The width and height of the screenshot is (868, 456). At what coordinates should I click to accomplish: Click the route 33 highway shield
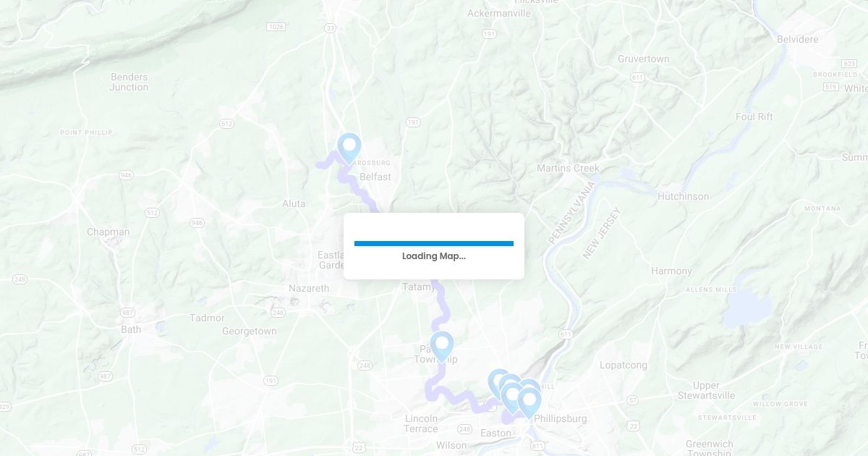[x=331, y=28]
